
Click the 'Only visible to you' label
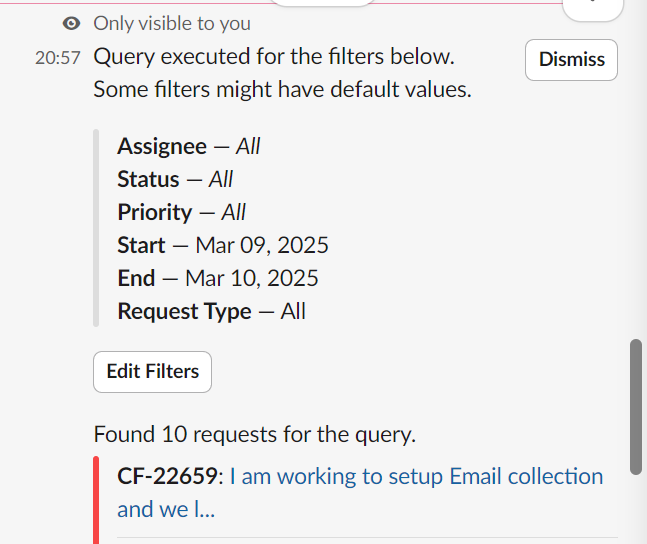pyautogui.click(x=172, y=23)
